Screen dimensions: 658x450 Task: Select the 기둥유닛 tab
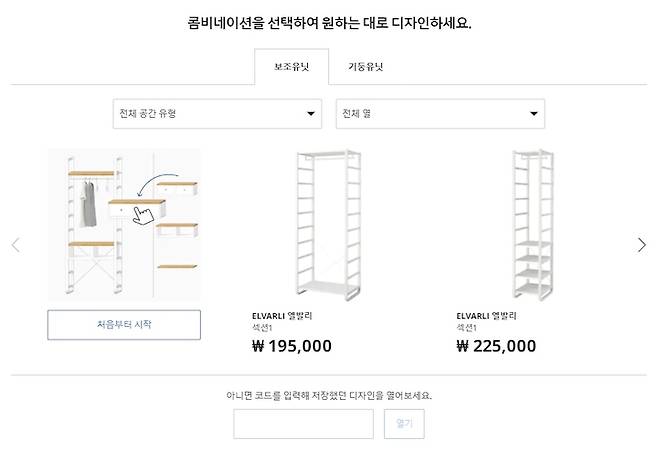[x=365, y=67]
